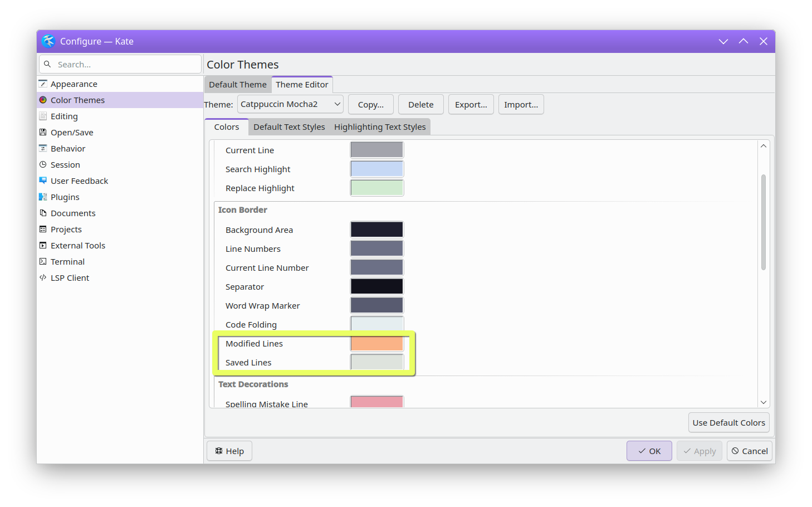Click Use Default Colors button
The width and height of the screenshot is (812, 507).
[729, 423]
